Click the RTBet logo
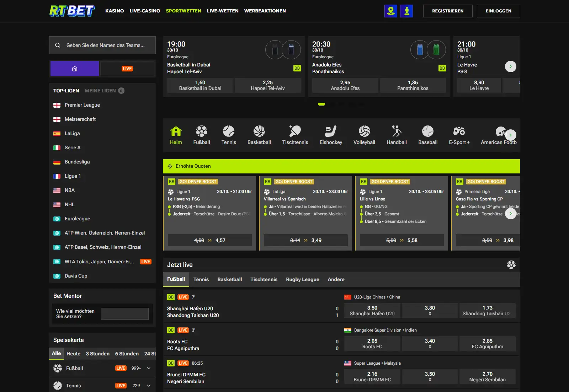Viewport: 569px width, 392px height. click(x=72, y=11)
